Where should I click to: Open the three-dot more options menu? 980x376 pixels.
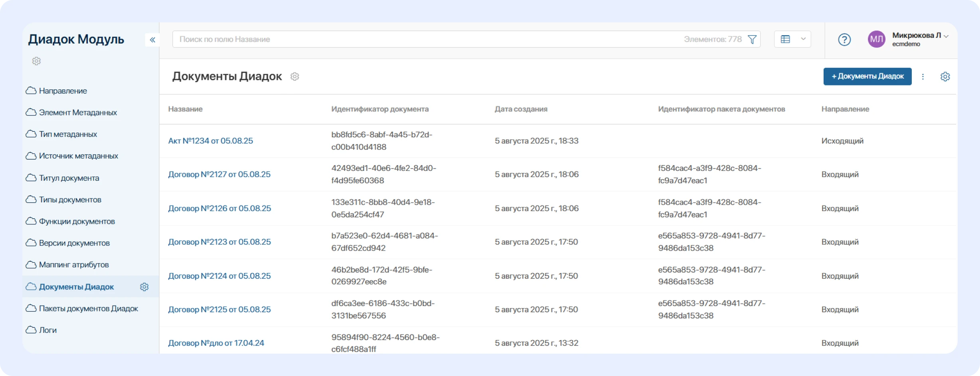(x=923, y=77)
